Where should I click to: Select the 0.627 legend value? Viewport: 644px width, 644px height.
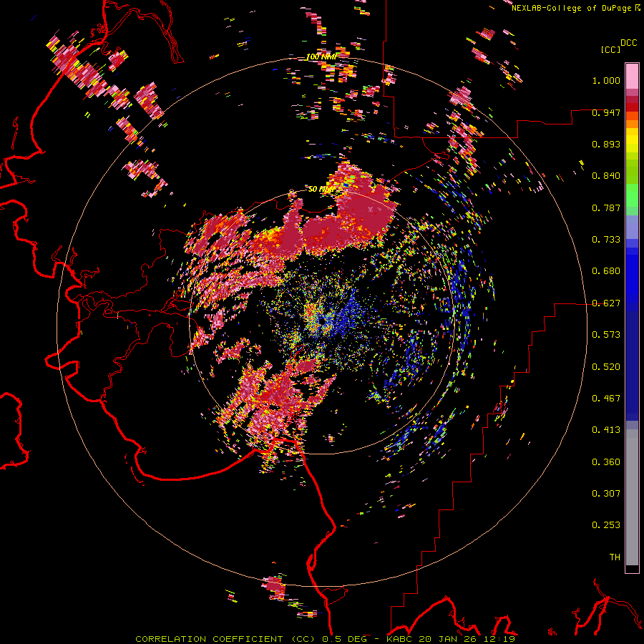[x=606, y=303]
